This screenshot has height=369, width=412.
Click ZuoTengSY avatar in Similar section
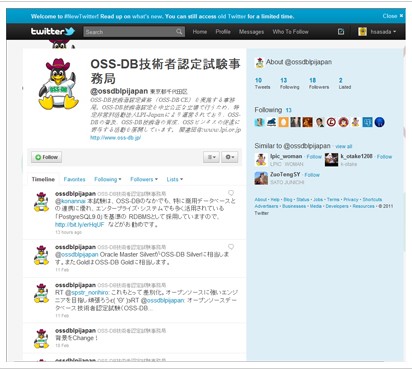click(x=261, y=178)
